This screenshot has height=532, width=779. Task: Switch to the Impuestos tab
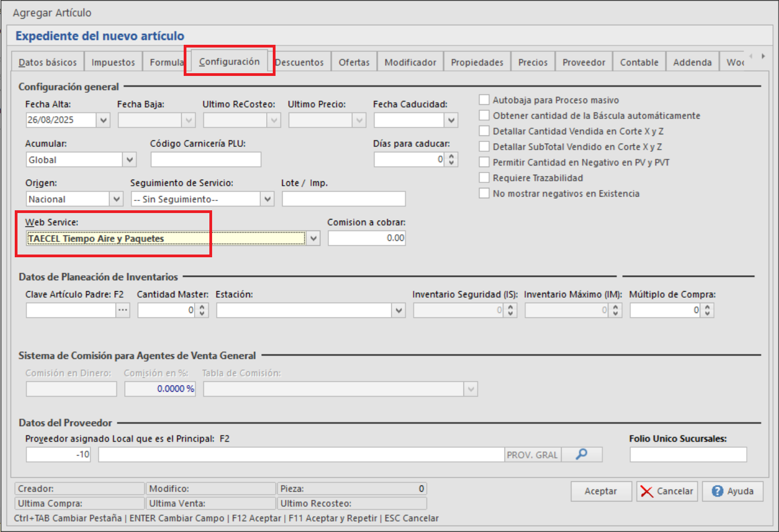tap(113, 62)
